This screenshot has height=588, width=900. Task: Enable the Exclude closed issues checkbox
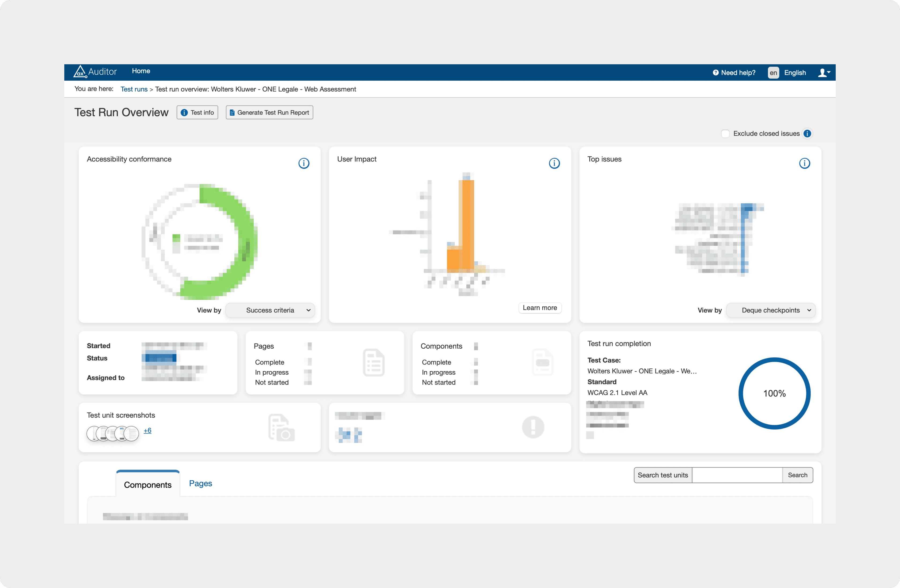tap(725, 134)
